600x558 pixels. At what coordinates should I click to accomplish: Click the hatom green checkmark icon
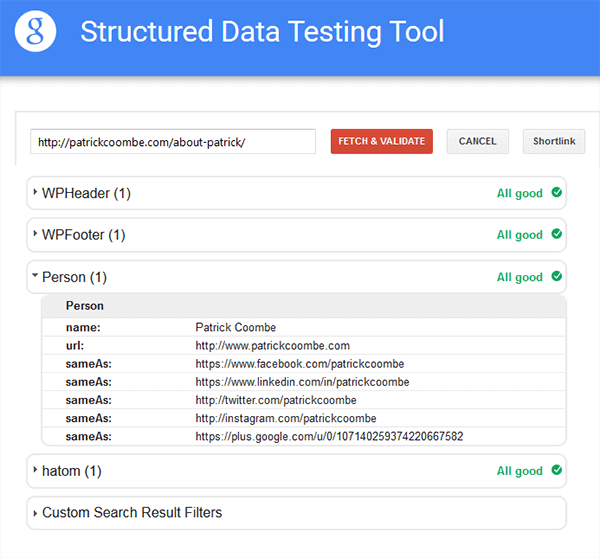556,471
